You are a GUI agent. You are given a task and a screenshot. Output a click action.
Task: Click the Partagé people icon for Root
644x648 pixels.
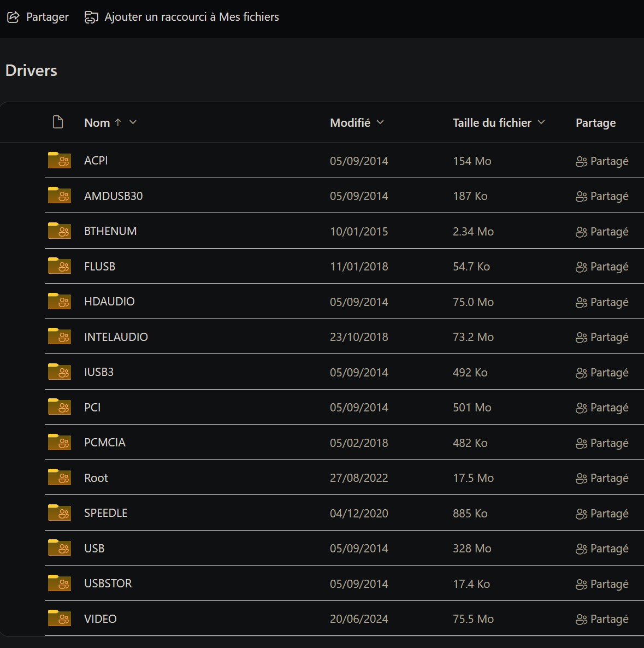[x=581, y=479]
